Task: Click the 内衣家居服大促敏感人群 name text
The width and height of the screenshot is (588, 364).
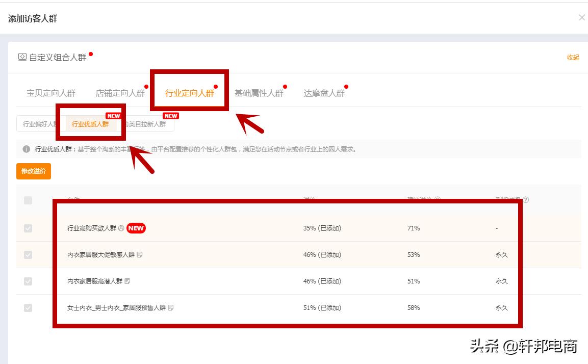Action: coord(101,255)
